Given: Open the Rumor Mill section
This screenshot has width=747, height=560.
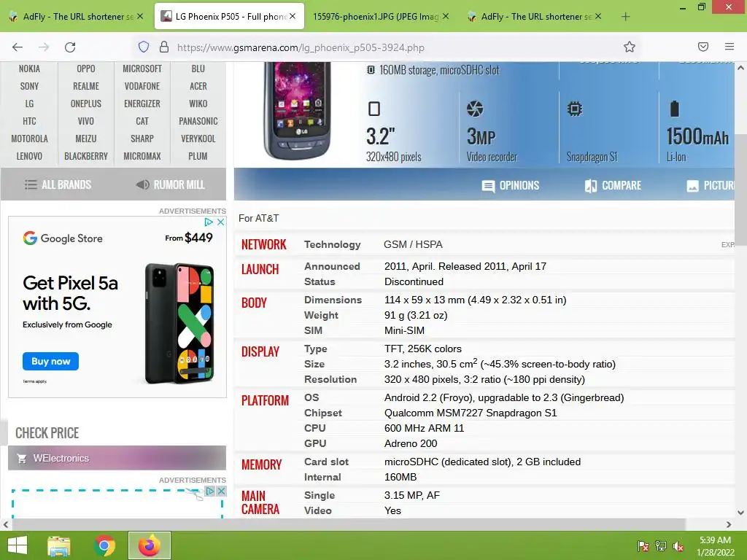Looking at the screenshot, I should pyautogui.click(x=170, y=184).
